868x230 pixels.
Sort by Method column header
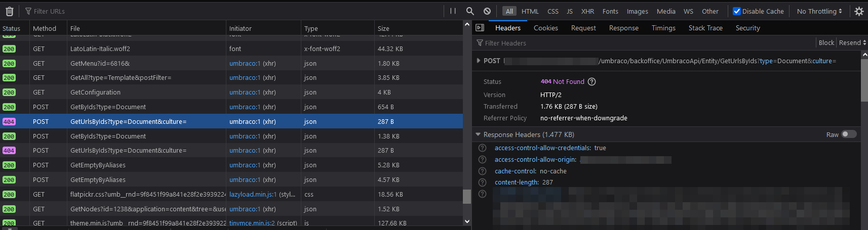point(49,28)
